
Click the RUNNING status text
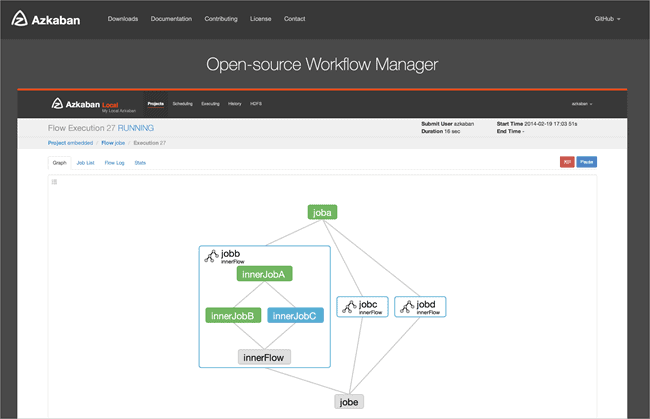136,128
